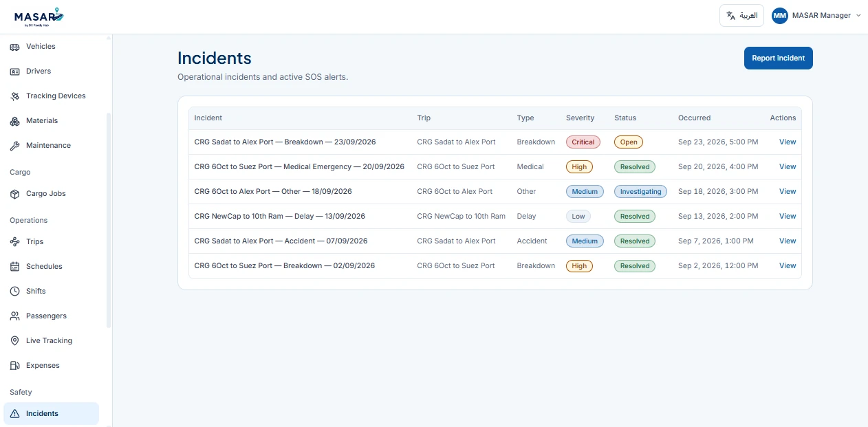This screenshot has width=868, height=427.
Task: Click the Vehicles bus icon in sidebar
Action: click(14, 47)
